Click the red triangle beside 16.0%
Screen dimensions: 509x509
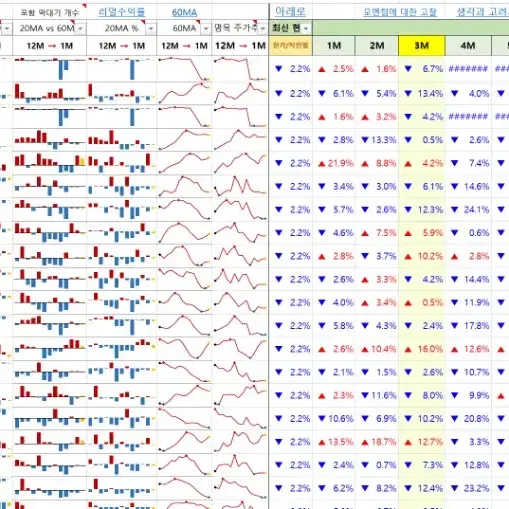pyautogui.click(x=408, y=350)
